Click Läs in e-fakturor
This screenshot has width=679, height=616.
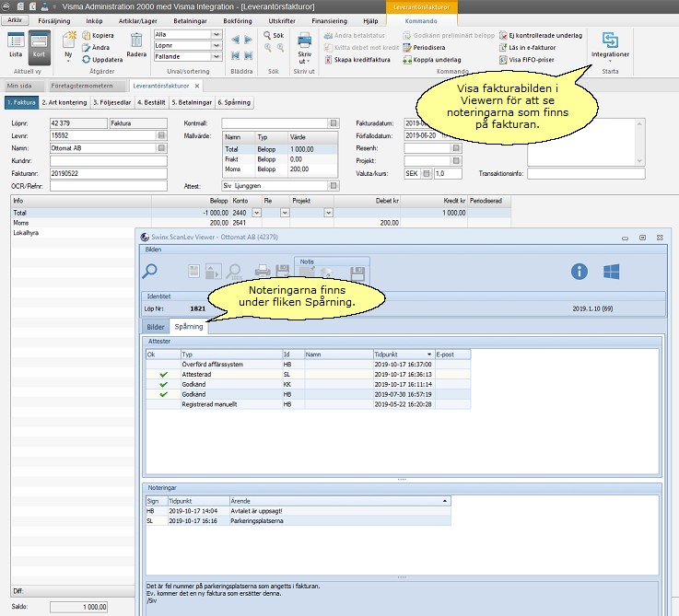pos(527,48)
